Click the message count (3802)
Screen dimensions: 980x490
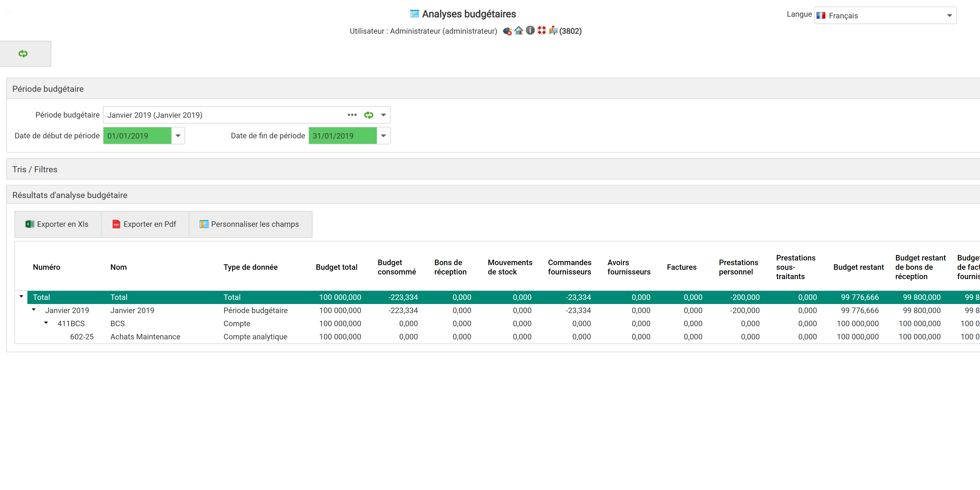pyautogui.click(x=570, y=31)
